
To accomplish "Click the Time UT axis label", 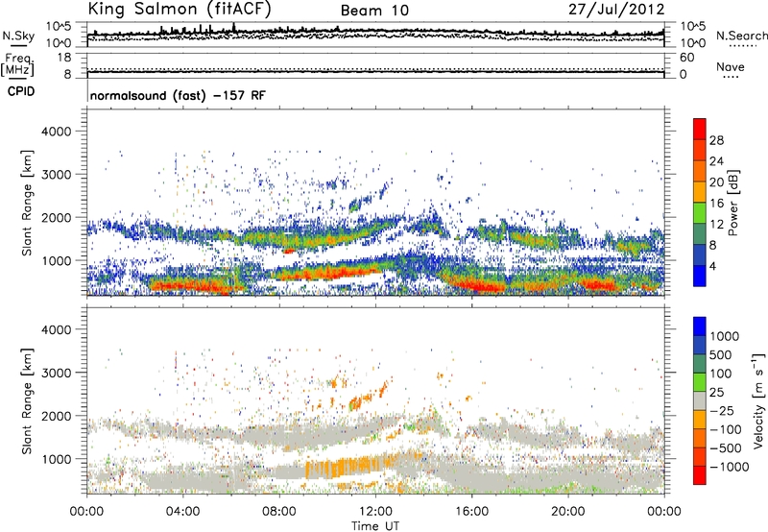I will pyautogui.click(x=375, y=526).
